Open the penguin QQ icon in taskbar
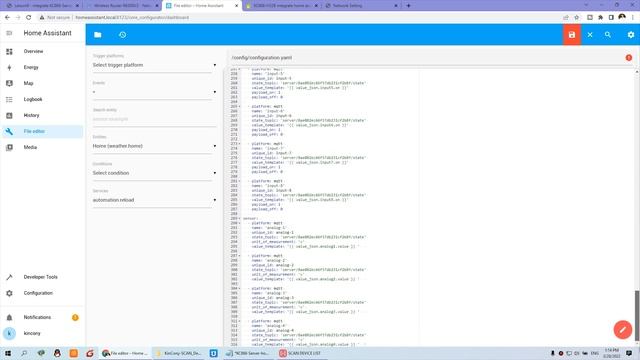This screenshot has width=640, height=360. (x=57, y=353)
